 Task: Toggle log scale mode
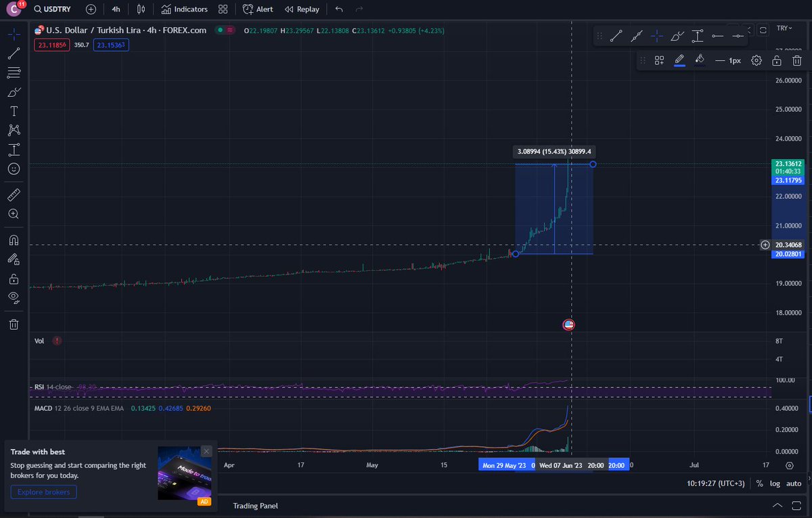click(x=775, y=483)
